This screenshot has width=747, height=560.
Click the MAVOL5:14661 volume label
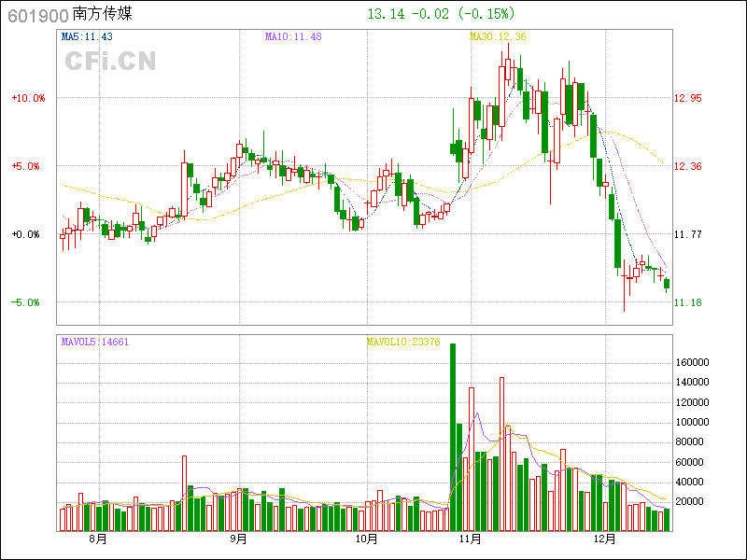[x=94, y=342]
